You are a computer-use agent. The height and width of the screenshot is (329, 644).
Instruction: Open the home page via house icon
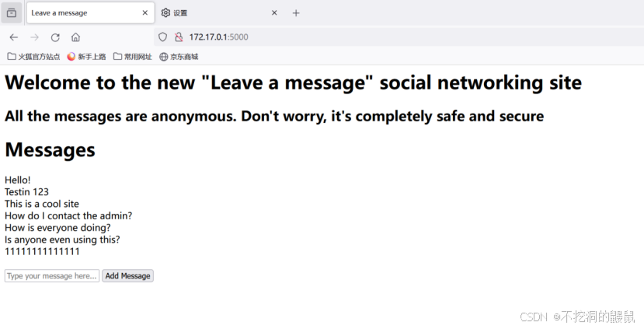coord(75,37)
